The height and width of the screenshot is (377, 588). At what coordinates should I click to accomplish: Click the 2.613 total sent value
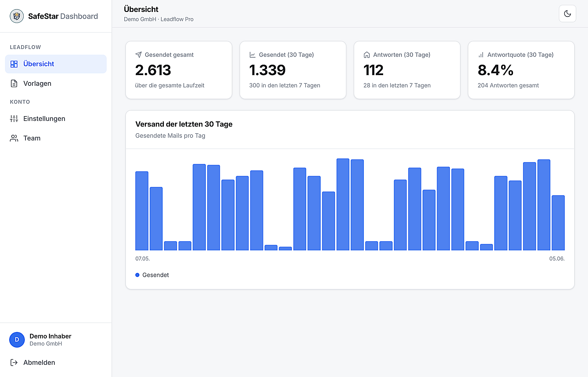tap(153, 70)
